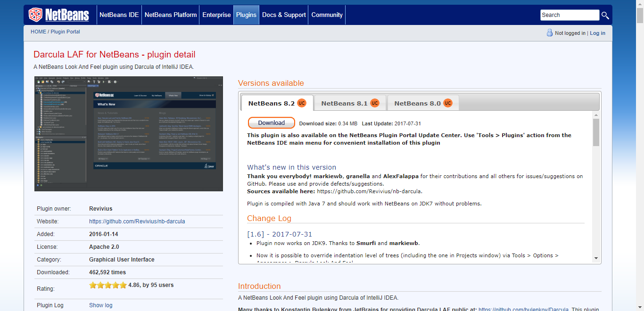Click the 'Versions available' heading
This screenshot has width=644, height=311.
point(271,83)
